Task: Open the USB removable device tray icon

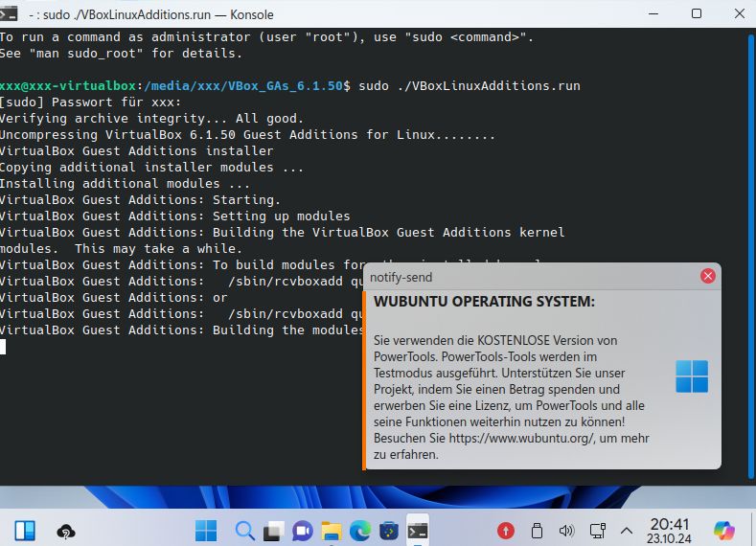Action: tap(537, 531)
